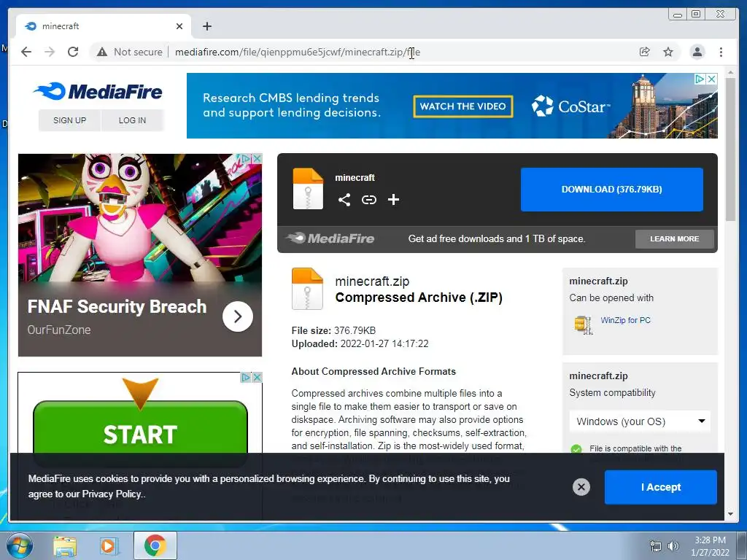Click the green START ad button
The image size is (747, 560).
140,433
